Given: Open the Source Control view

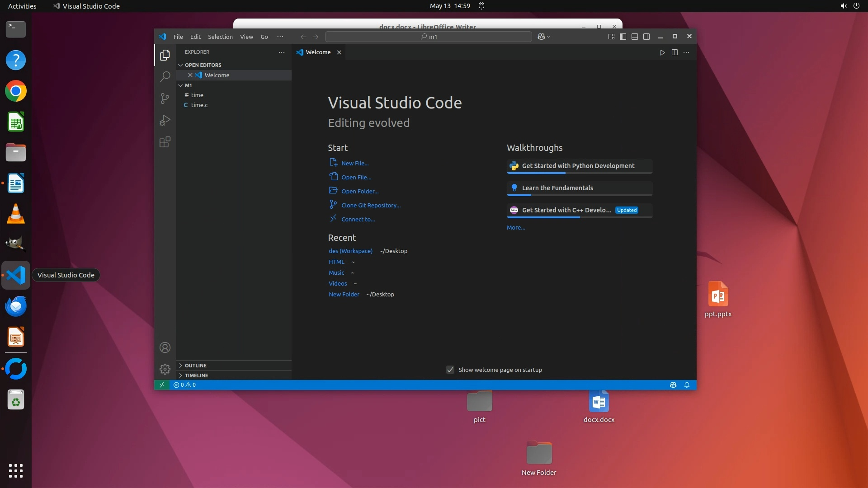Looking at the screenshot, I should click(x=165, y=99).
